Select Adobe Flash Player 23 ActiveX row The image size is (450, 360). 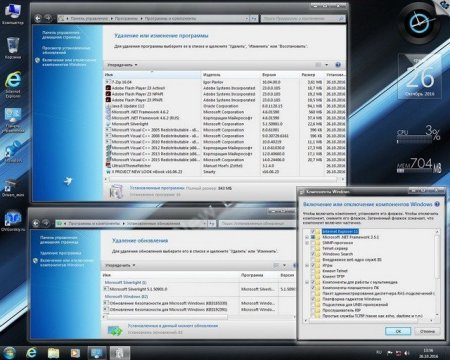(225, 88)
